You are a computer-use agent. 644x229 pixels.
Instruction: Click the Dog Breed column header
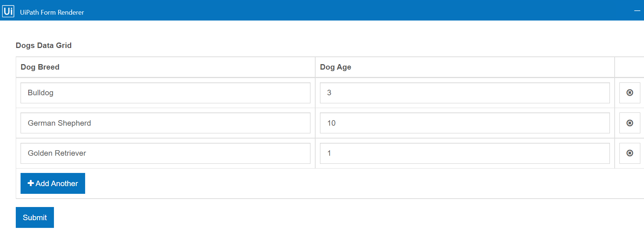pos(40,67)
